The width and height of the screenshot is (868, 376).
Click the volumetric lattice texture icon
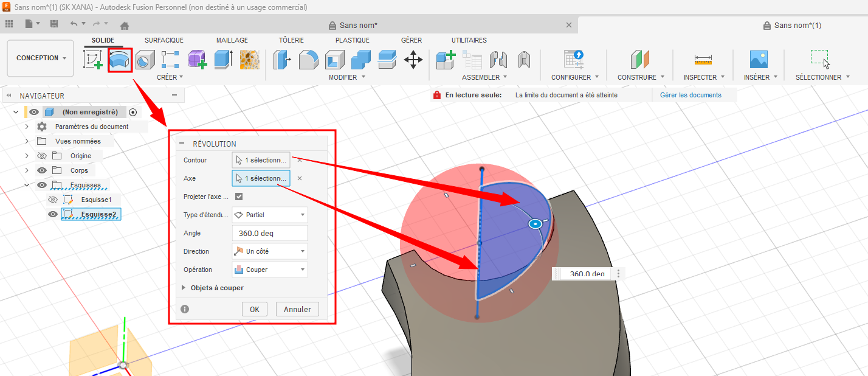(249, 60)
